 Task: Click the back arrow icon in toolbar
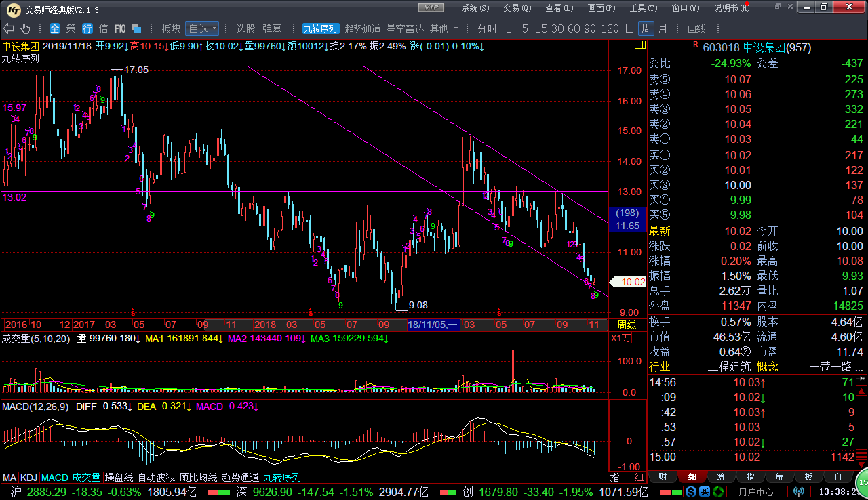coord(9,28)
